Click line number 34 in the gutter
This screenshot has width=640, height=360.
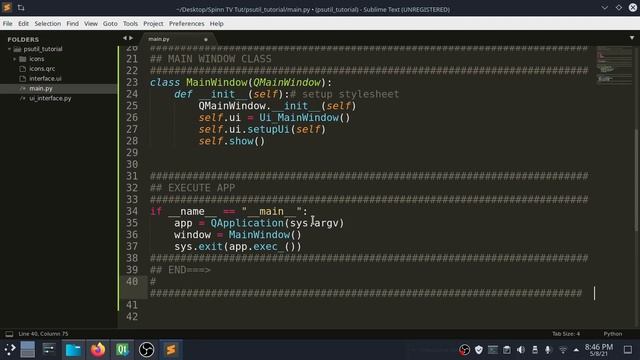coord(132,211)
